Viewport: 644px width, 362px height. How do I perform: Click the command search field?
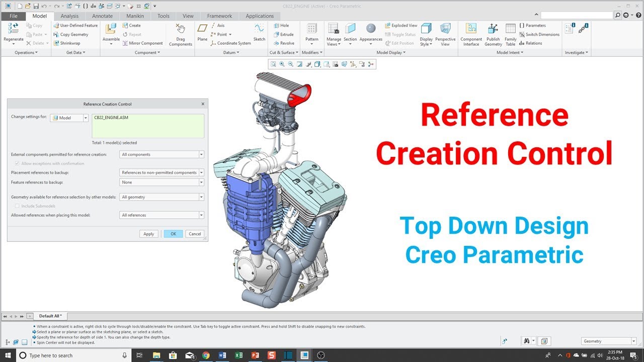[577, 16]
